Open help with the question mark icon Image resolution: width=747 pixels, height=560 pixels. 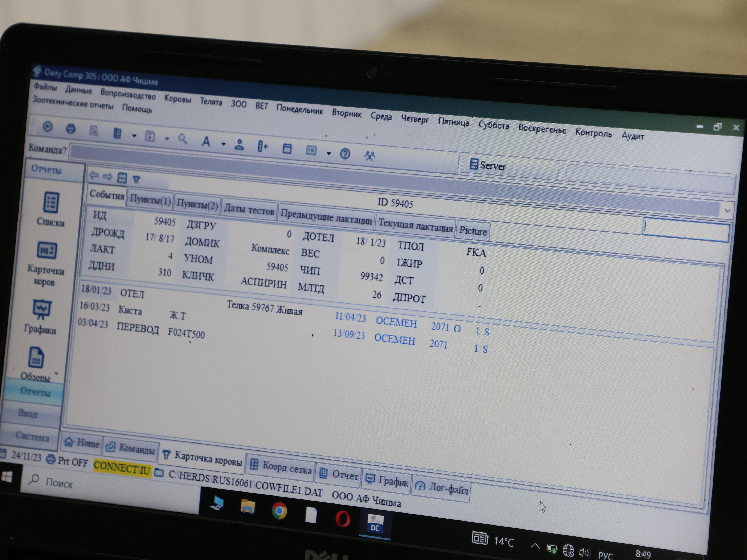coord(345,154)
